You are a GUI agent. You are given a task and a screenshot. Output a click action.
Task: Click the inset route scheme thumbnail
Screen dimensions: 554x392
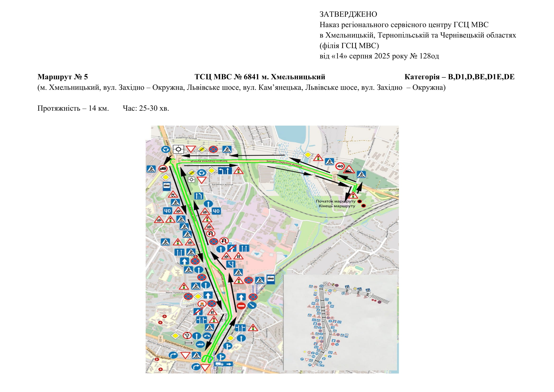tap(340, 322)
